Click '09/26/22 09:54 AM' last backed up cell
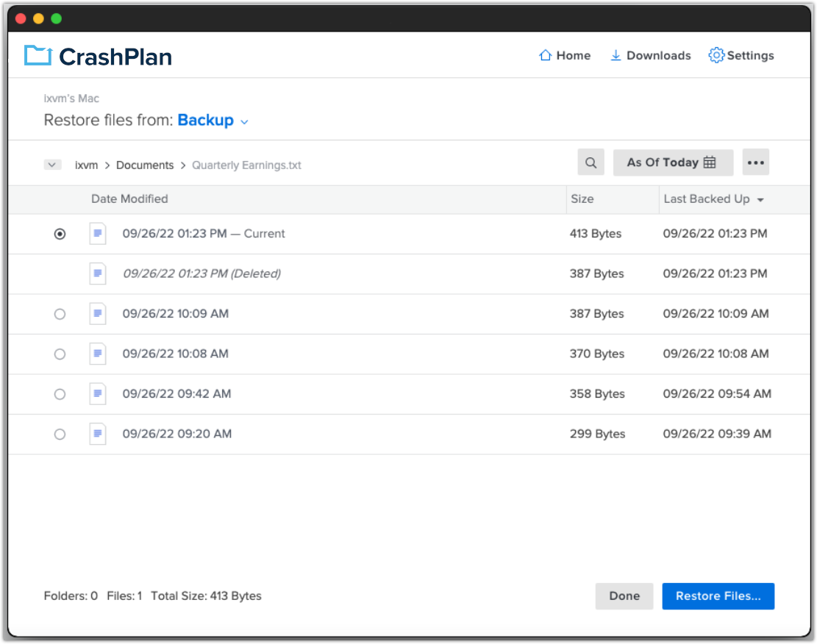 [x=717, y=394]
